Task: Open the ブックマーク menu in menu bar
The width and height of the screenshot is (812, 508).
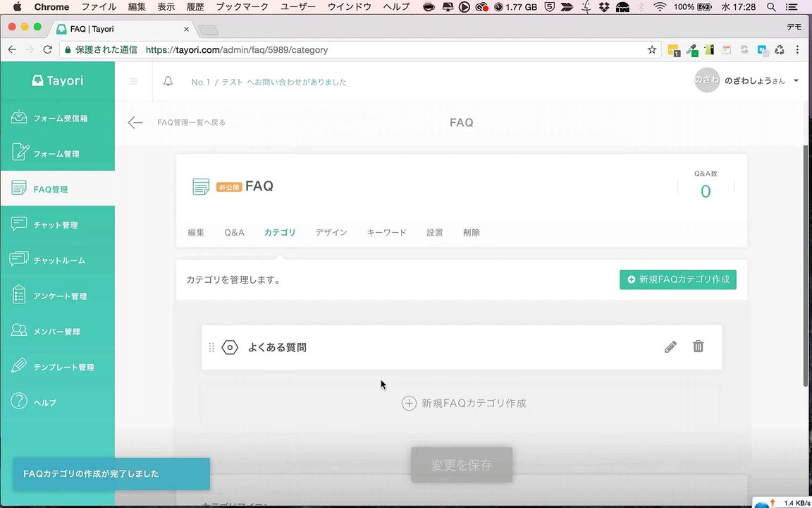Action: coord(242,7)
